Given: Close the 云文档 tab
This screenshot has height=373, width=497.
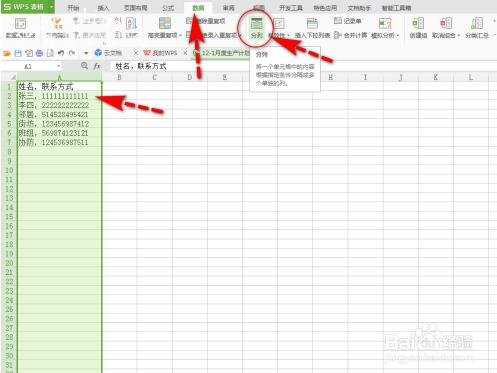Looking at the screenshot, I should [x=136, y=53].
